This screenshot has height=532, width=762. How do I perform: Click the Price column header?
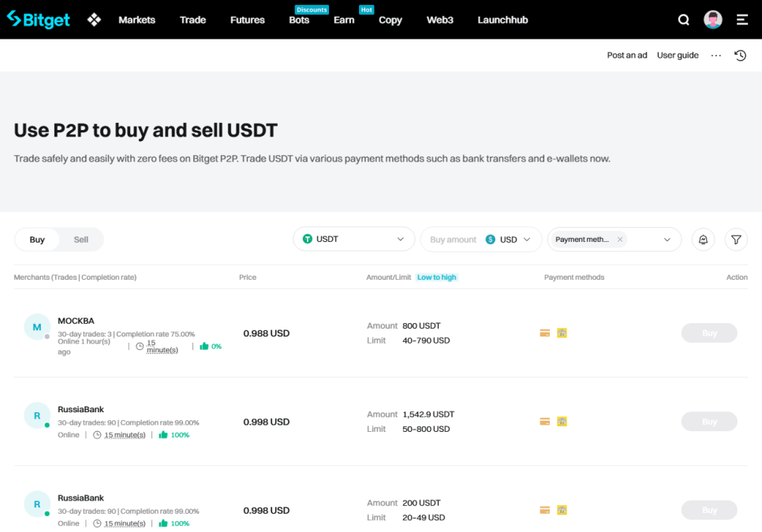[x=248, y=277]
